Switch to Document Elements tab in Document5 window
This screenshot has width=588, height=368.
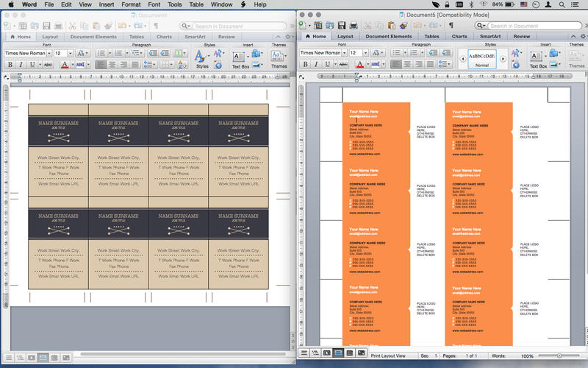pos(388,36)
